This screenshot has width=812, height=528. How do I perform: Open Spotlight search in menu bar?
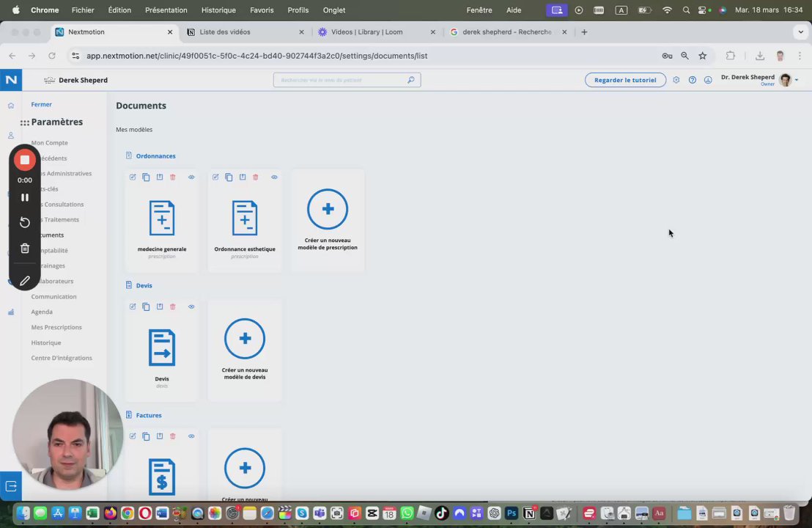click(686, 10)
